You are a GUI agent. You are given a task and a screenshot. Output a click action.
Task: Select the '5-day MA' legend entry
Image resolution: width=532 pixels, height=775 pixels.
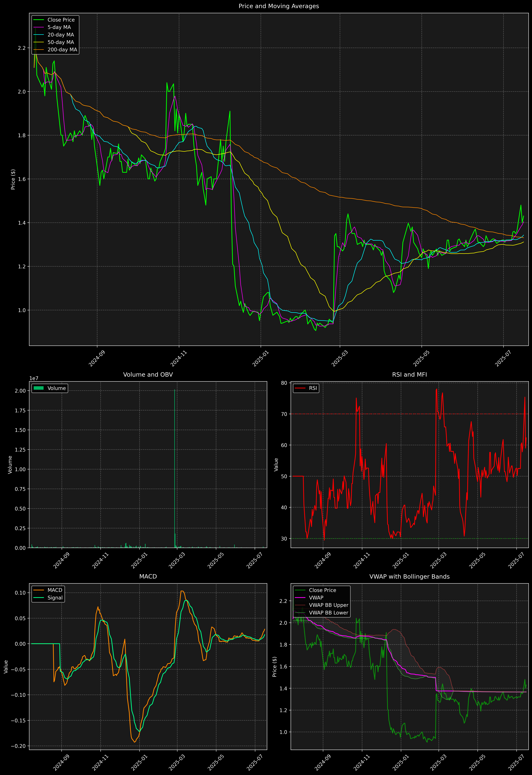pyautogui.click(x=53, y=27)
